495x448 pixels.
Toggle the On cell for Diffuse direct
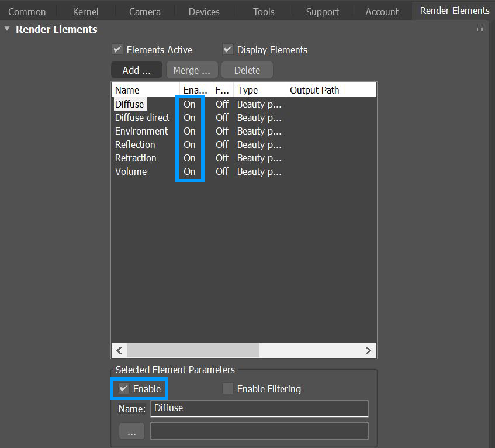[x=189, y=118]
